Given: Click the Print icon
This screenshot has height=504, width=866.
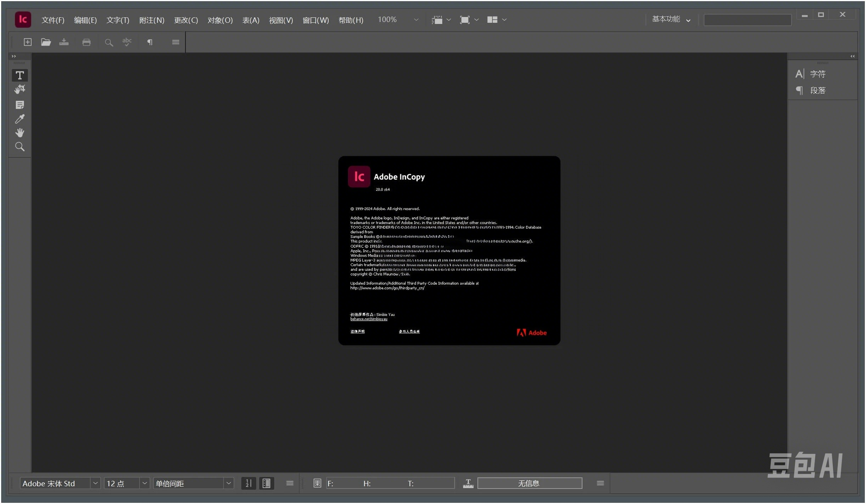Looking at the screenshot, I should coord(87,42).
